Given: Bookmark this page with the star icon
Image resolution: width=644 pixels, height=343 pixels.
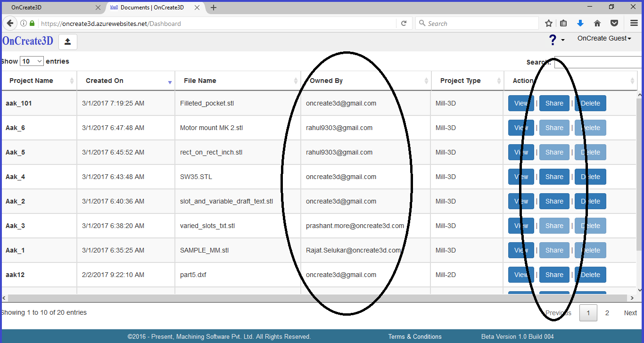Looking at the screenshot, I should (x=549, y=24).
